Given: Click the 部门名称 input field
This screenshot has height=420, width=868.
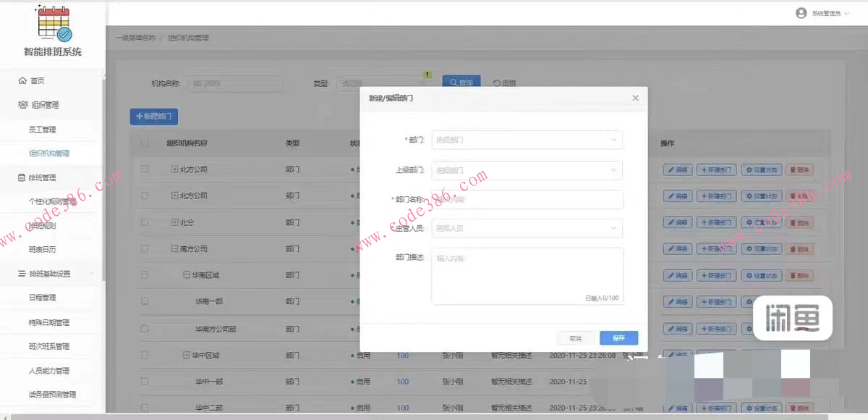Looking at the screenshot, I should [x=528, y=199].
